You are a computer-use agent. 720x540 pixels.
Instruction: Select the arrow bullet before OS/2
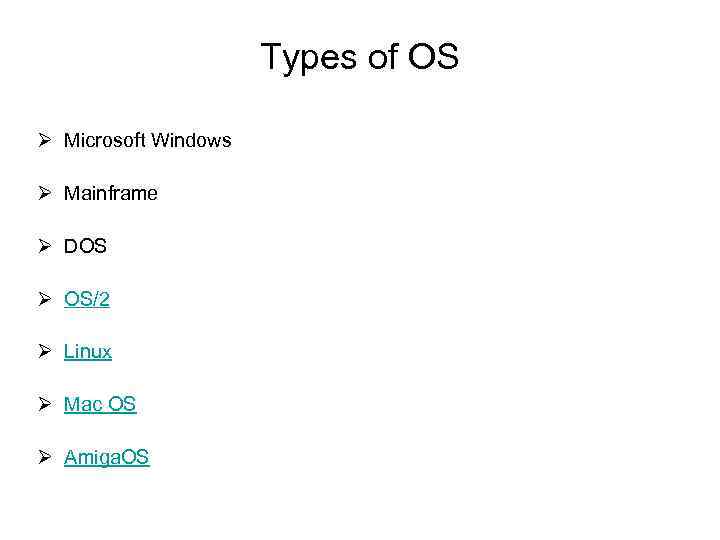[47, 299]
